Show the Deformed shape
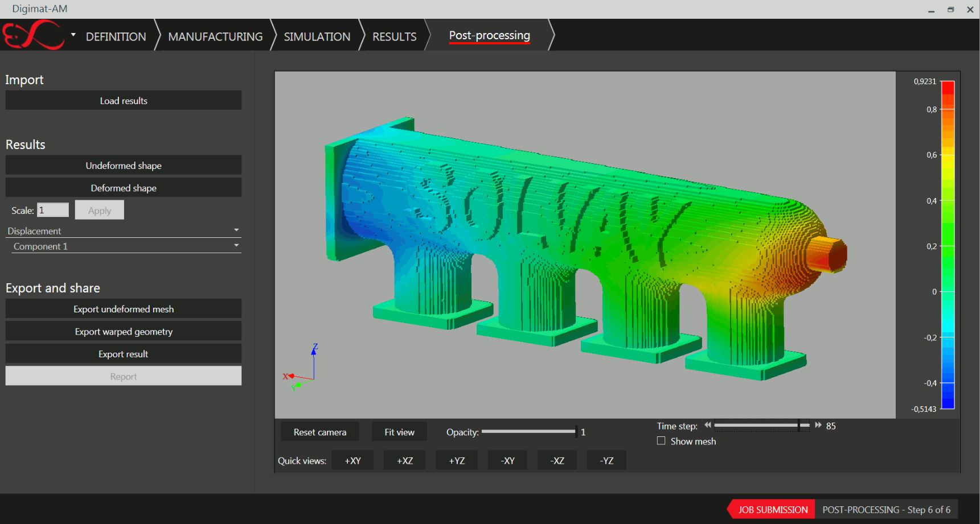Screen dimensions: 980x524 124,188
